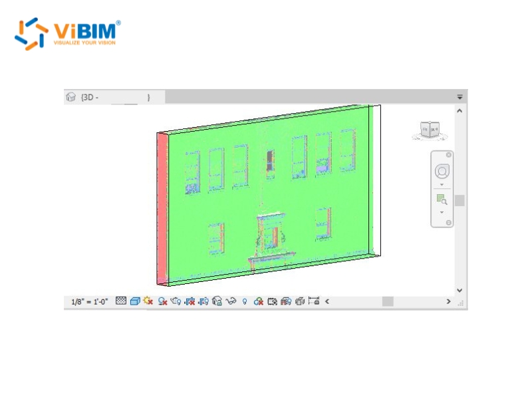Viewport: 532px width, 399px height.
Task: Click the vertical scrollbar up arrow
Action: (x=460, y=110)
